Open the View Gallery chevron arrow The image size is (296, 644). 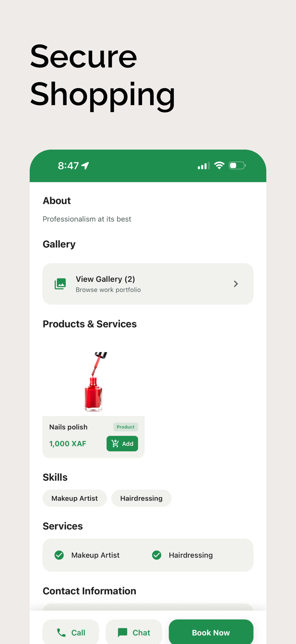[x=236, y=284]
